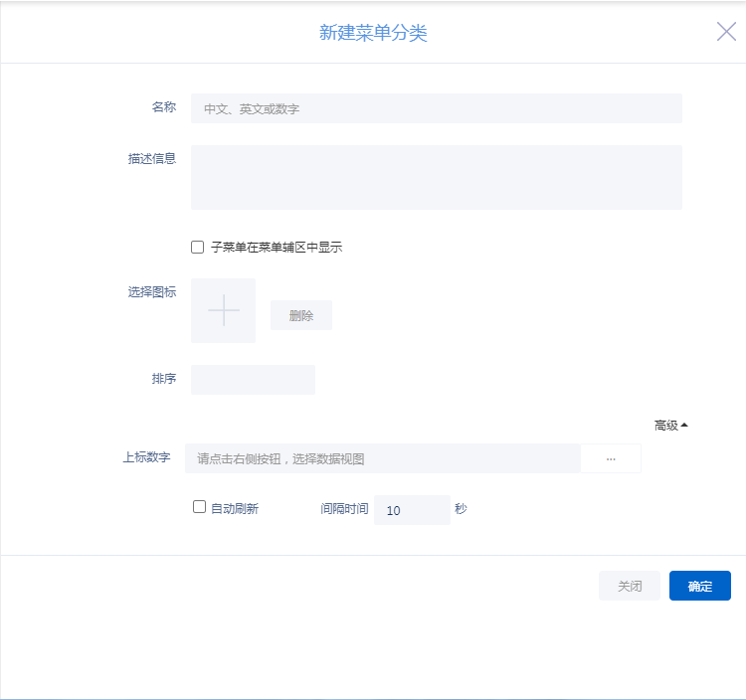746x700 pixels.
Task: Click the 删除 button to remove the icon
Action: pos(301,315)
